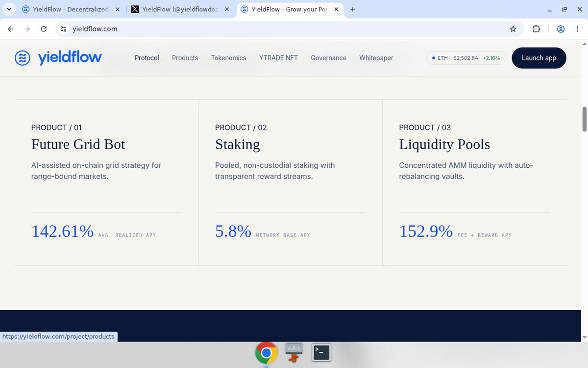Image resolution: width=588 pixels, height=368 pixels.
Task: Open the middle dock application icon
Action: point(294,352)
